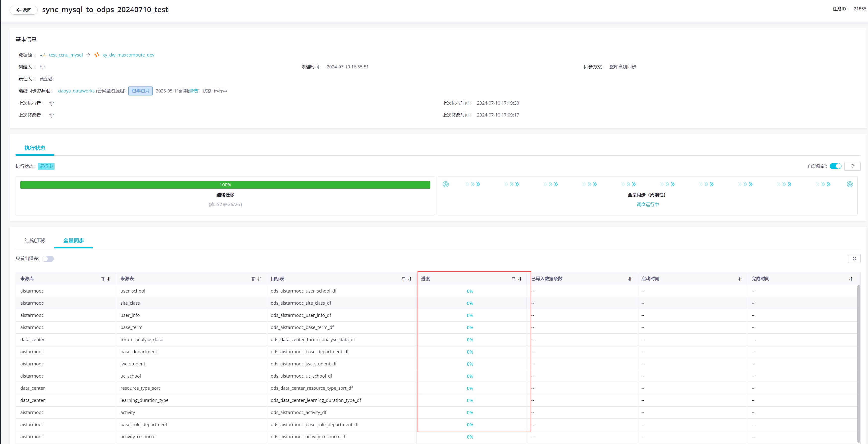Select the 执行状态 tab

tap(35, 148)
